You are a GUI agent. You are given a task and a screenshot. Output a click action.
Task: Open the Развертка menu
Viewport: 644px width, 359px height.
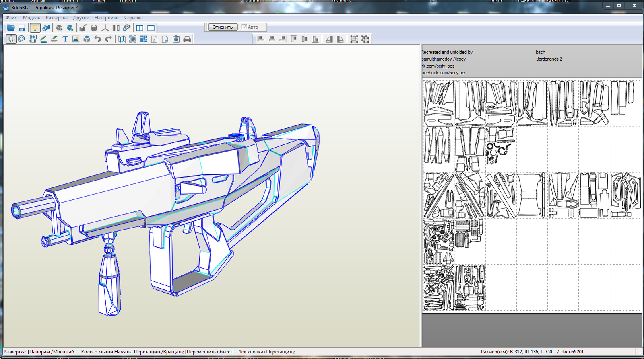[57, 18]
